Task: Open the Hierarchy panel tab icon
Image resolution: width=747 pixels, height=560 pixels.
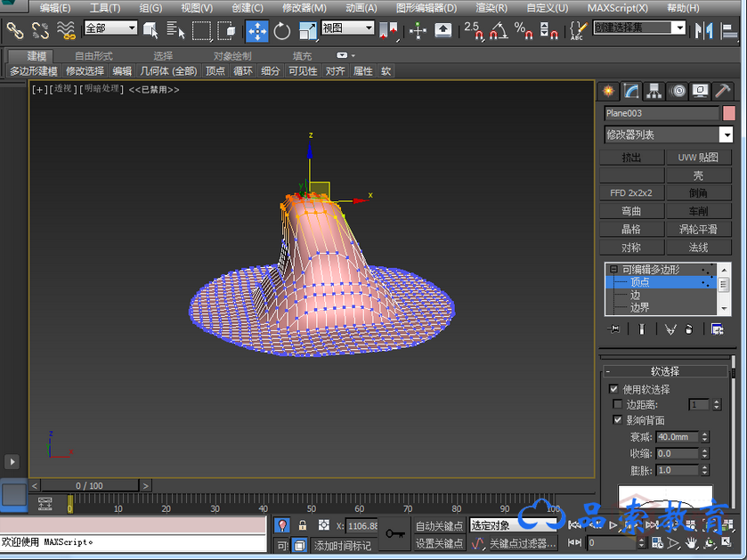Action: 654,91
